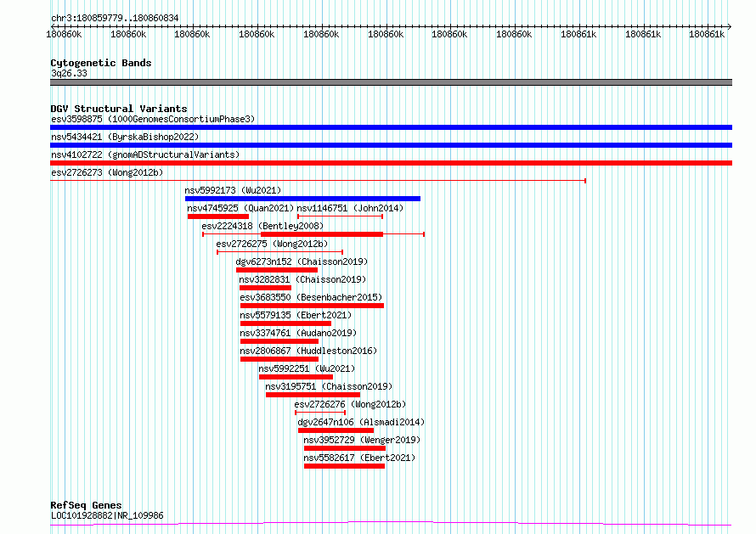
Task: Click the dgv2647n106 (Alsmadi2014) label
Action: [x=361, y=422]
